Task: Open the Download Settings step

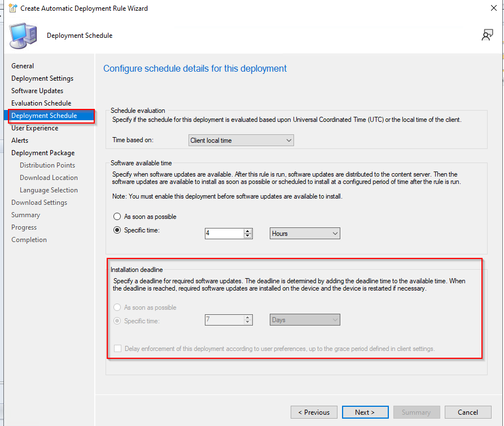Action: click(x=39, y=202)
